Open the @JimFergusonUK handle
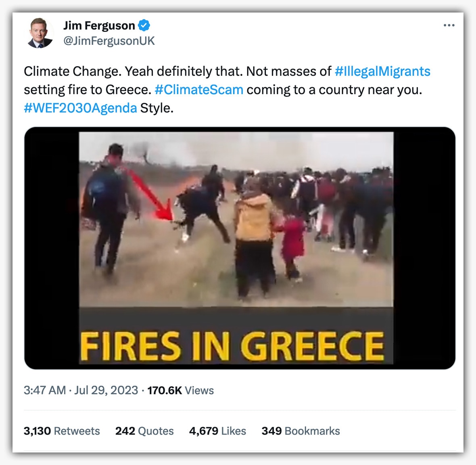 click(109, 41)
